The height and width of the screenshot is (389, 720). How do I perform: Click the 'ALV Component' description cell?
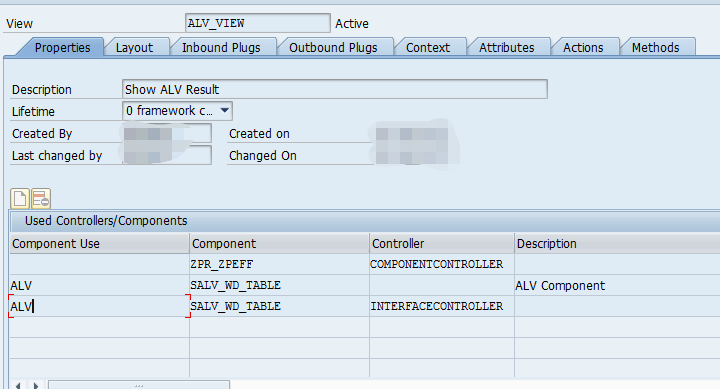[617, 285]
